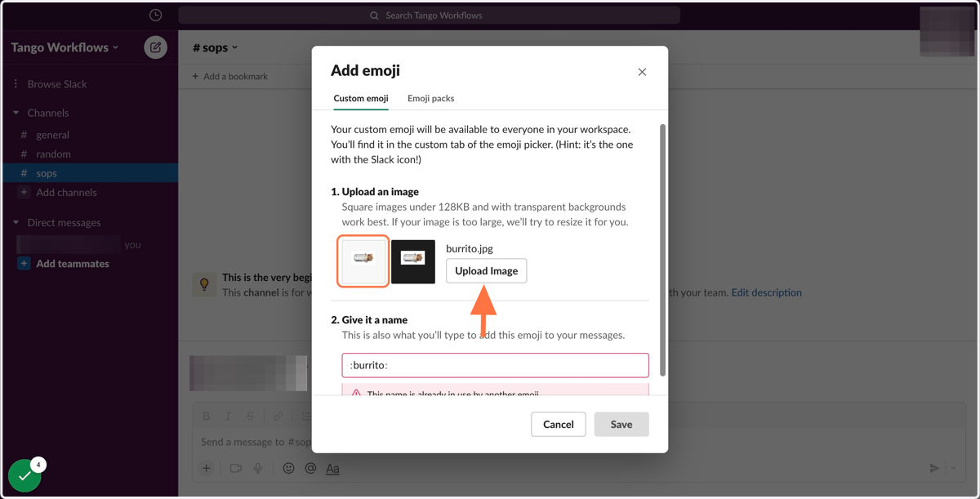Image resolution: width=980 pixels, height=499 pixels.
Task: Select the Custom emoji tab
Action: click(x=361, y=98)
